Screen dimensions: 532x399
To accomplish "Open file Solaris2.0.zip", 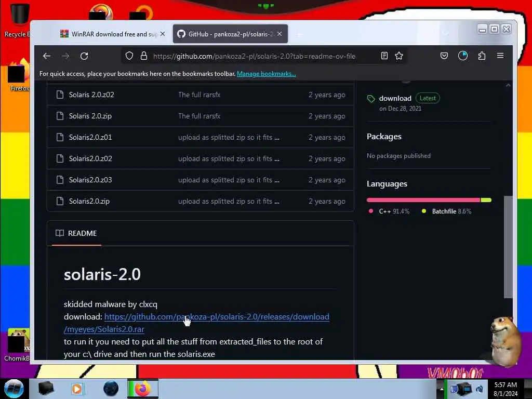I will (x=89, y=201).
